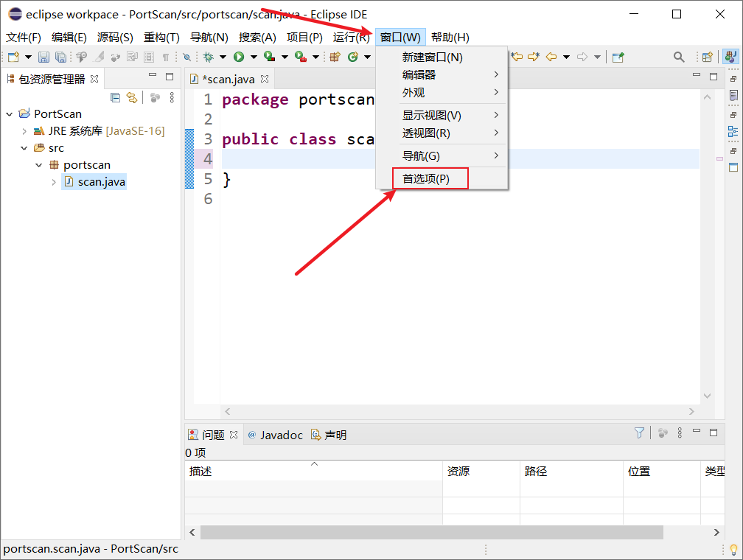The height and width of the screenshot is (560, 743).
Task: Click the Coverage run icon
Action: [x=270, y=57]
